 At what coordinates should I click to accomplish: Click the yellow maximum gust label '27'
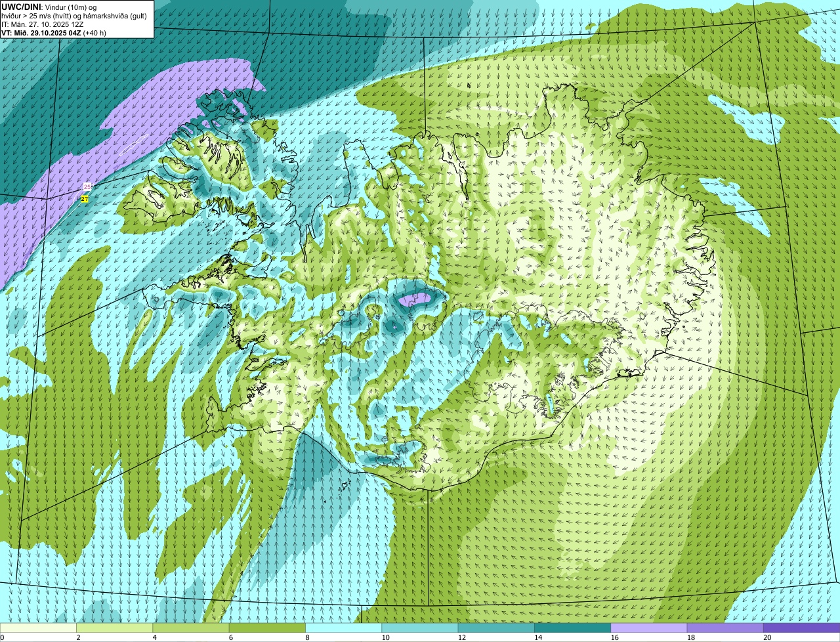pos(85,199)
